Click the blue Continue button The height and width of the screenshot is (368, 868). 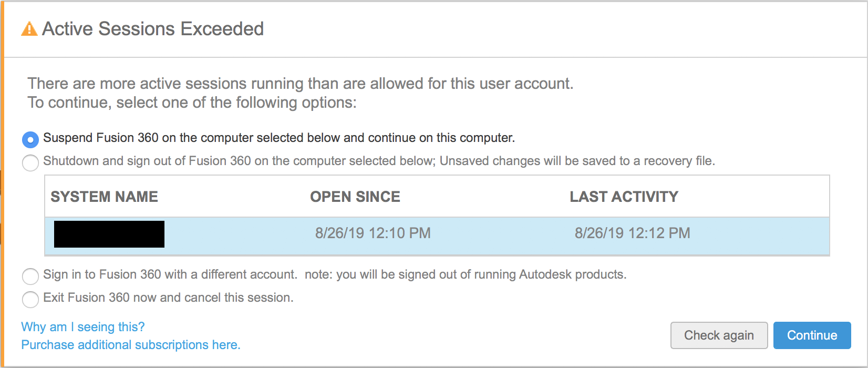point(812,335)
